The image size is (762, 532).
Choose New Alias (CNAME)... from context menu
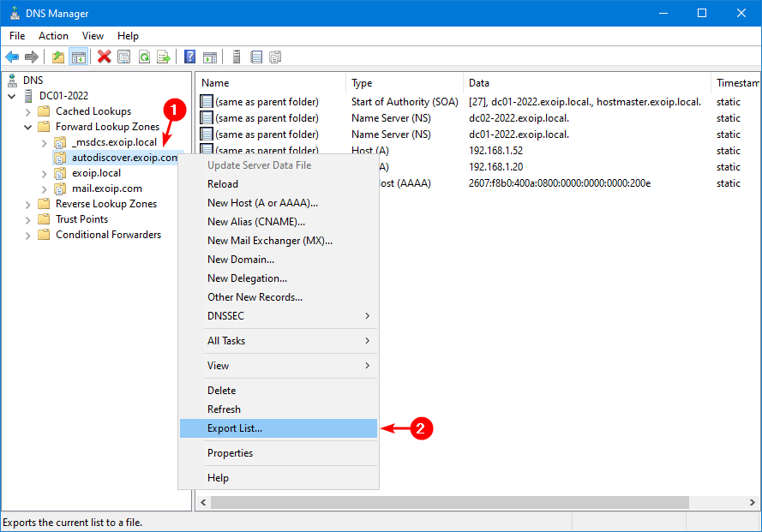click(256, 222)
